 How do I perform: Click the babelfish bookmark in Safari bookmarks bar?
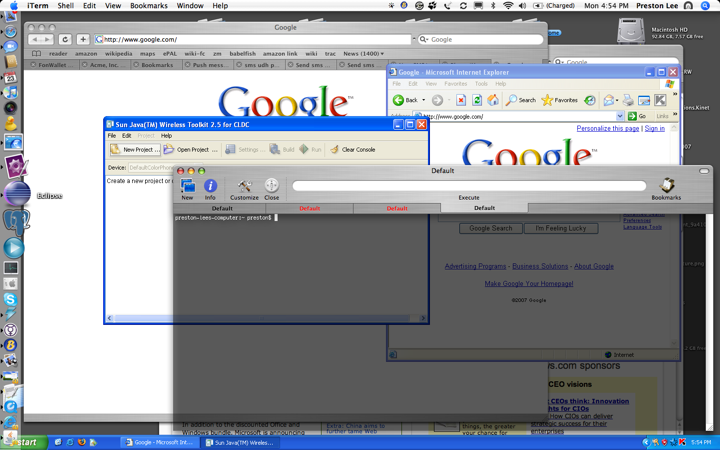242,54
